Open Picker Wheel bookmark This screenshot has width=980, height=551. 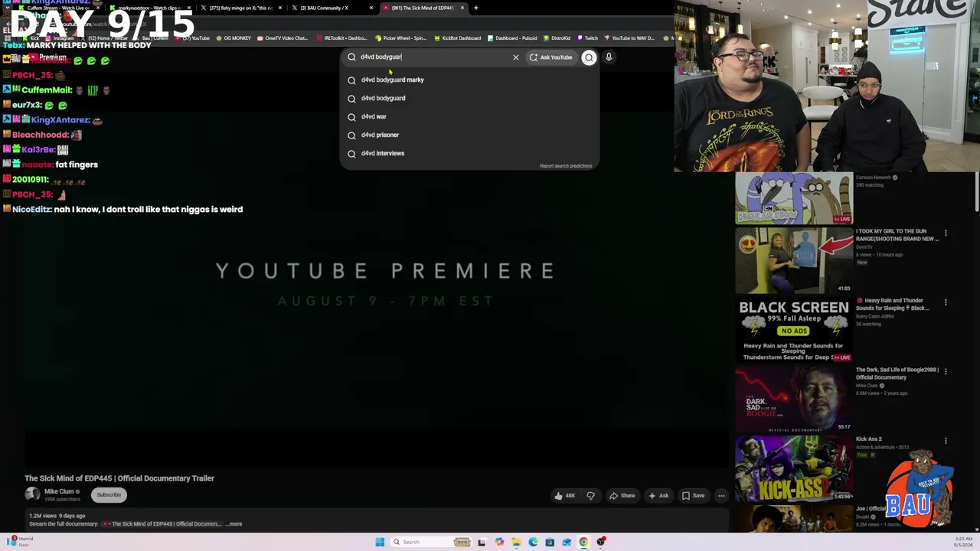400,37
